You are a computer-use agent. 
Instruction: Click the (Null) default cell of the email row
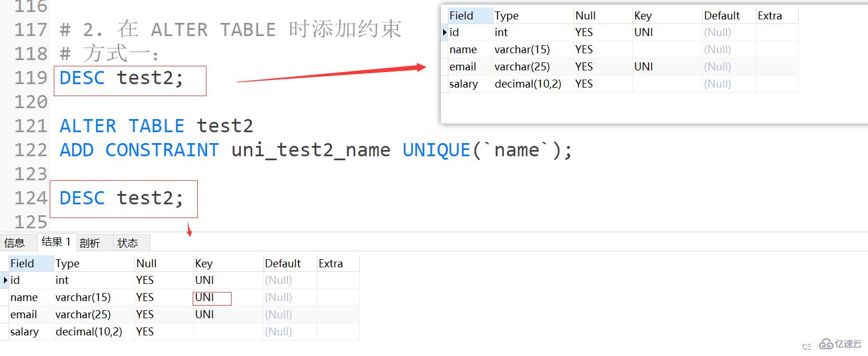[278, 314]
